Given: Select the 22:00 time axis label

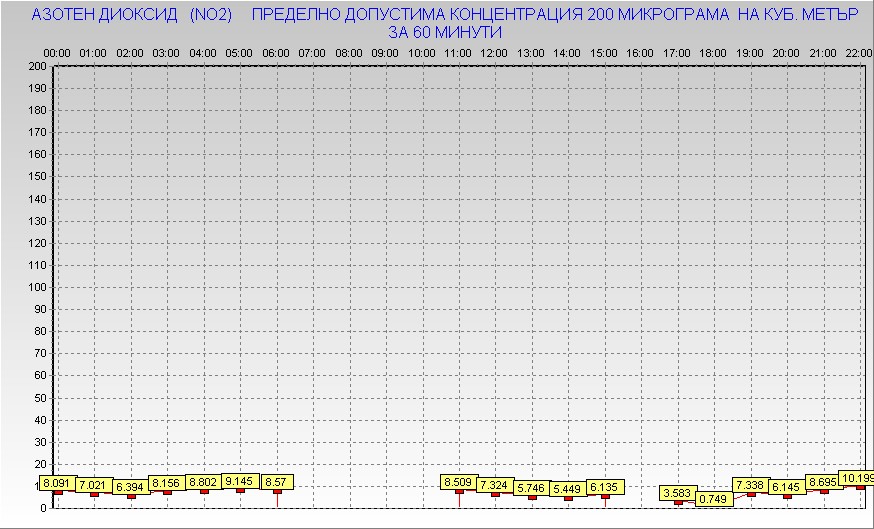Looking at the screenshot, I should (859, 52).
